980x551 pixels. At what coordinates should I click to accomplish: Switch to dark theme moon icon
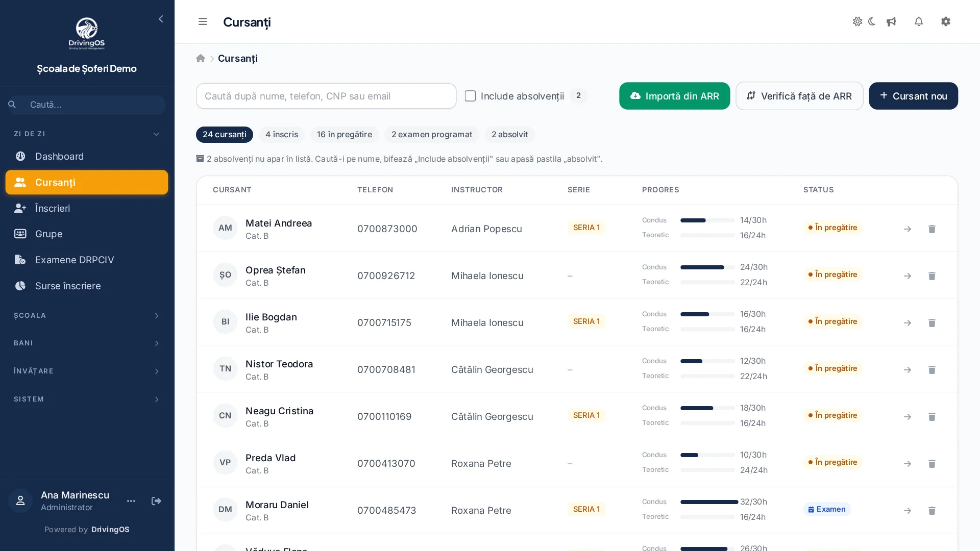872,21
